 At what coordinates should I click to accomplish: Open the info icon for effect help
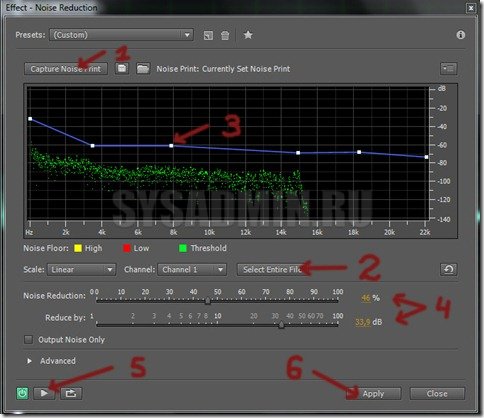(x=461, y=35)
